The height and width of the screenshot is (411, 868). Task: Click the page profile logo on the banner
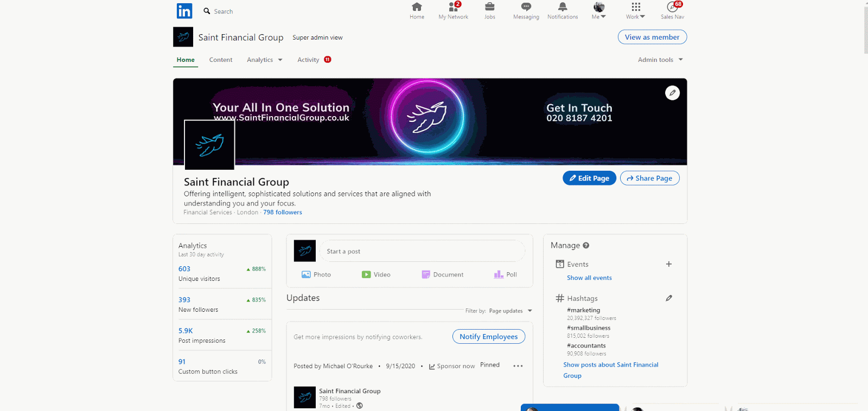tap(209, 145)
